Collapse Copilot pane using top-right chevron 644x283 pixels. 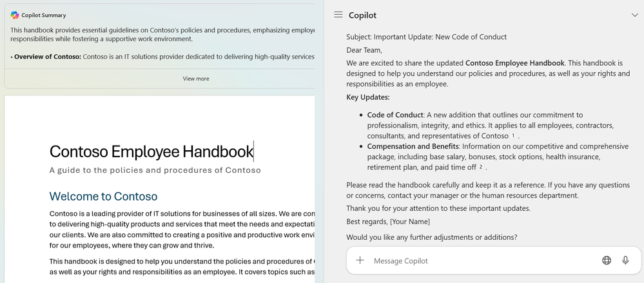click(634, 15)
